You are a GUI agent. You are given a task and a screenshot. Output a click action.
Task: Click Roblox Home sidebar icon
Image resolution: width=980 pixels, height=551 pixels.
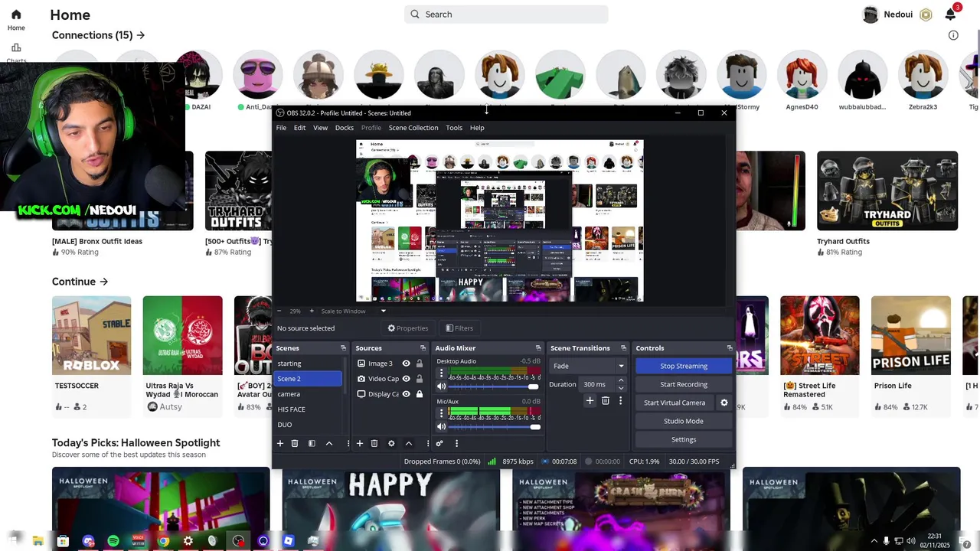pos(16,15)
